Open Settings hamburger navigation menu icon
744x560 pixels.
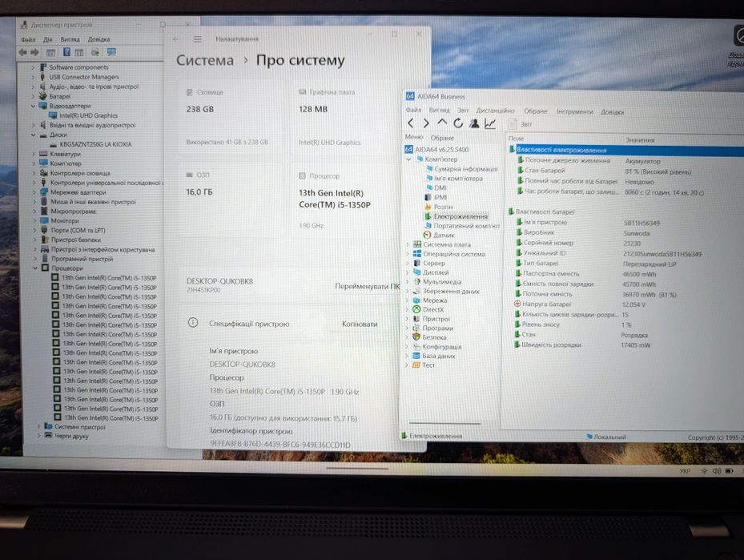click(x=198, y=39)
